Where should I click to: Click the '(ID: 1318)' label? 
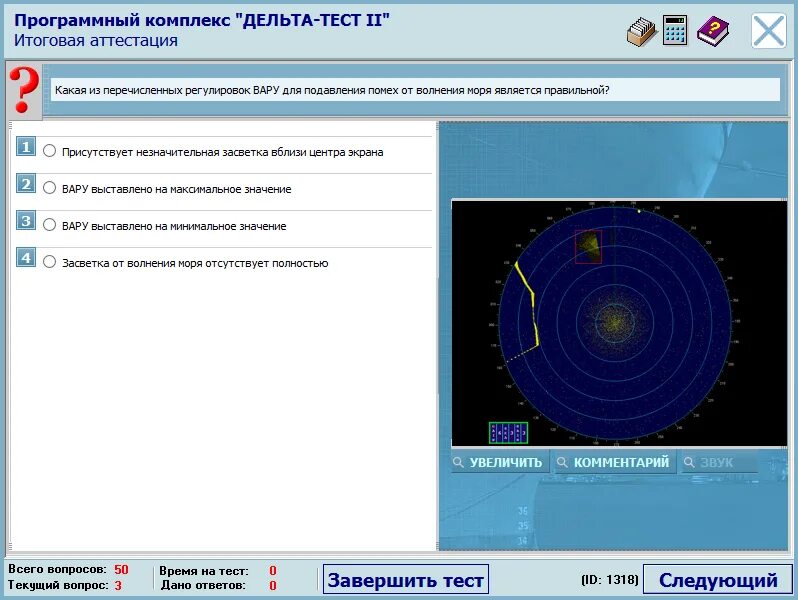pyautogui.click(x=610, y=579)
